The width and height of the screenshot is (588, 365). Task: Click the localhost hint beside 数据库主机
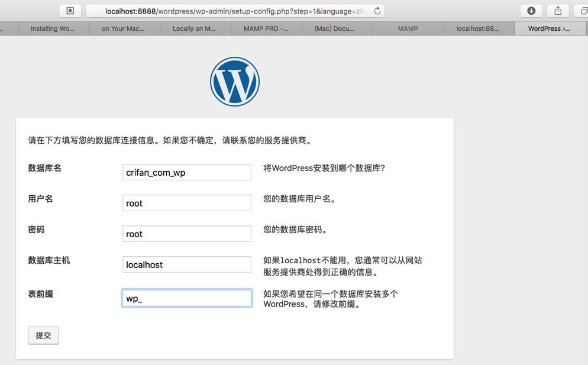click(x=343, y=266)
